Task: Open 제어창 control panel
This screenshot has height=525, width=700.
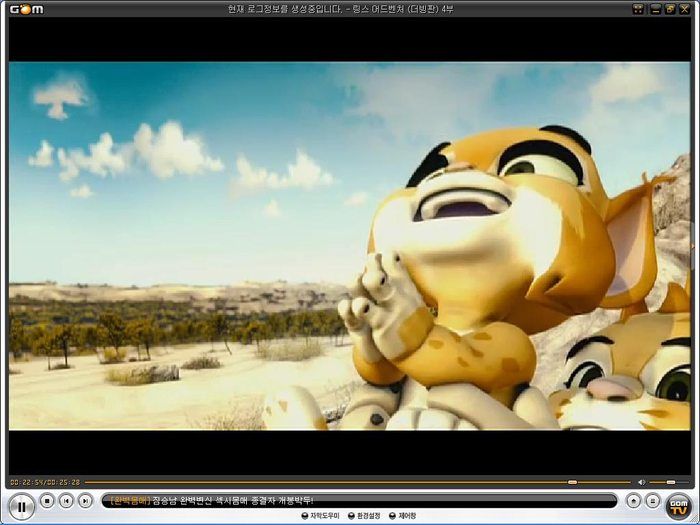Action: pyautogui.click(x=402, y=516)
